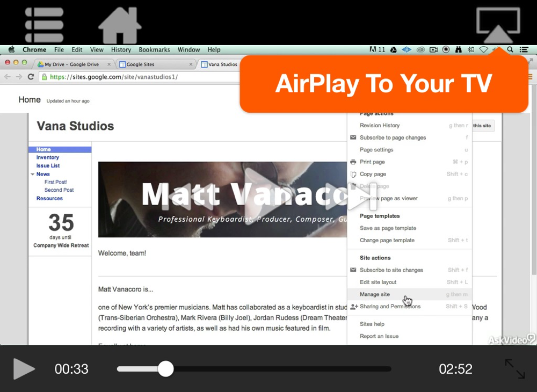Screen dimensions: 537x392
Task: Close the Google Sites tab
Action: [191, 64]
